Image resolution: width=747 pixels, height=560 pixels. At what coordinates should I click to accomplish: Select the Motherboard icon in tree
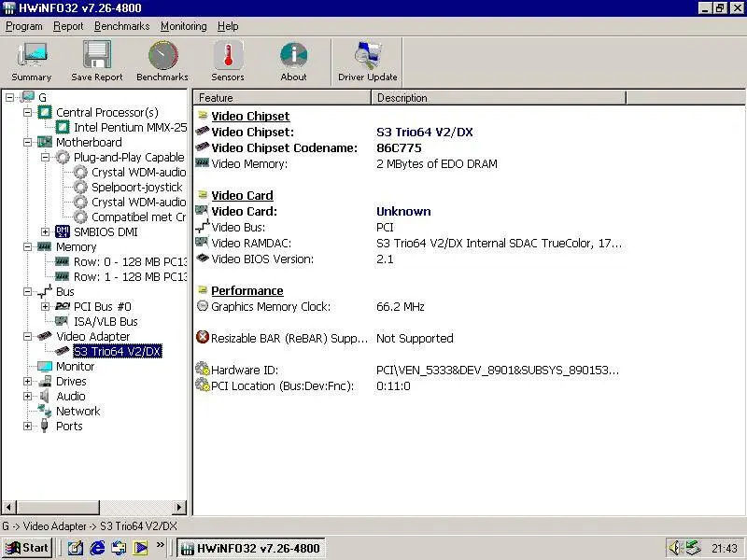(x=45, y=142)
